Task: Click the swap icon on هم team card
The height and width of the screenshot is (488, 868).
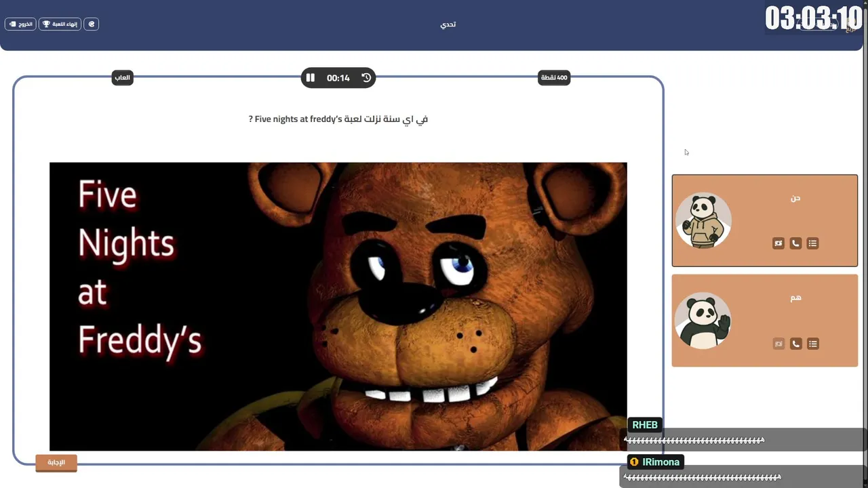Action: [778, 344]
